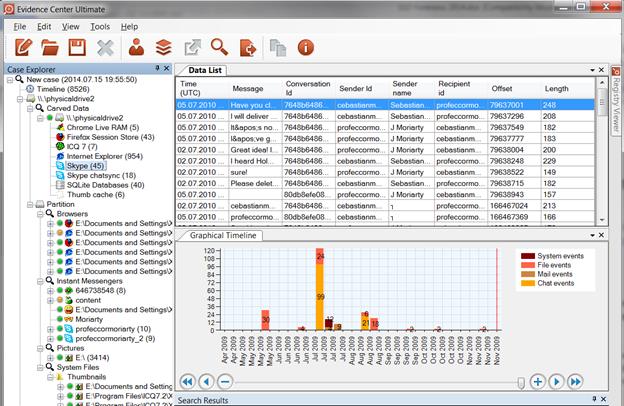Viewport: 624px width, 406px height.
Task: Select the Moriarty messenger item
Action: [89, 319]
